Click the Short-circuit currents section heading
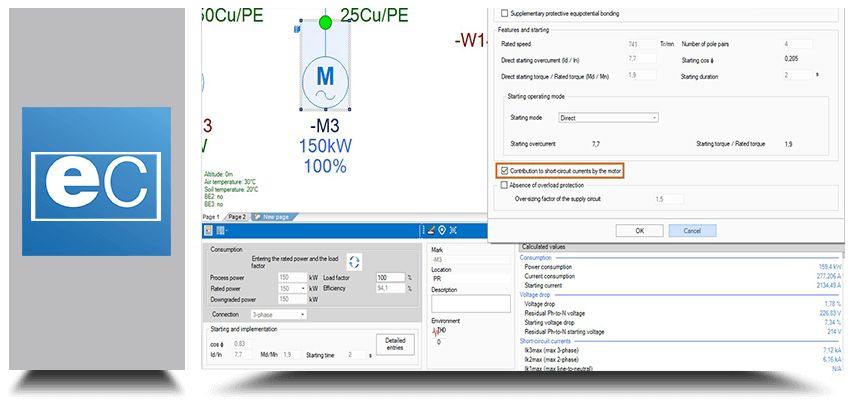This screenshot has width=850, height=400. coord(545,341)
